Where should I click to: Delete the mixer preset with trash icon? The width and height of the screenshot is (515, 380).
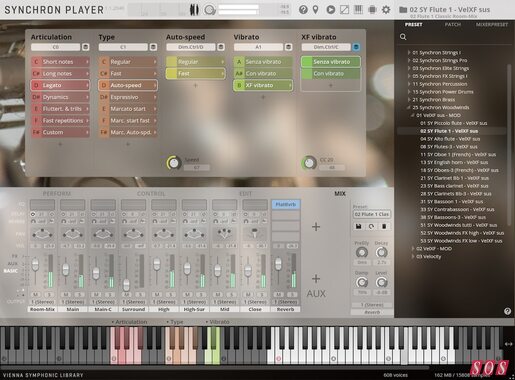point(384,226)
